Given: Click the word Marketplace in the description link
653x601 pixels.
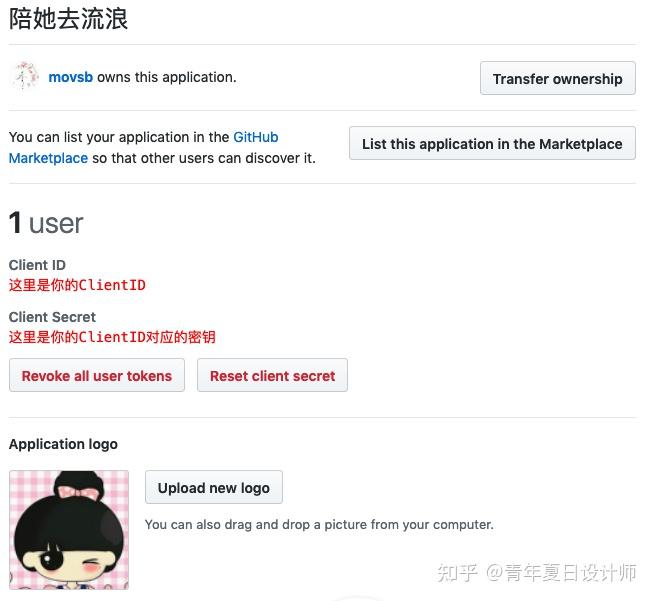Looking at the screenshot, I should pyautogui.click(x=48, y=158).
